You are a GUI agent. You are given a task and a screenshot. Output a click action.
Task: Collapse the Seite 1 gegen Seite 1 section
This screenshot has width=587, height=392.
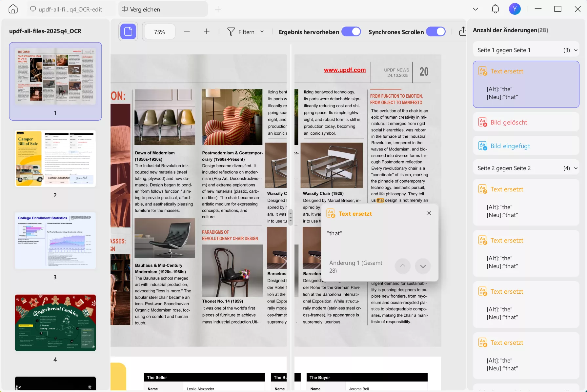[576, 50]
